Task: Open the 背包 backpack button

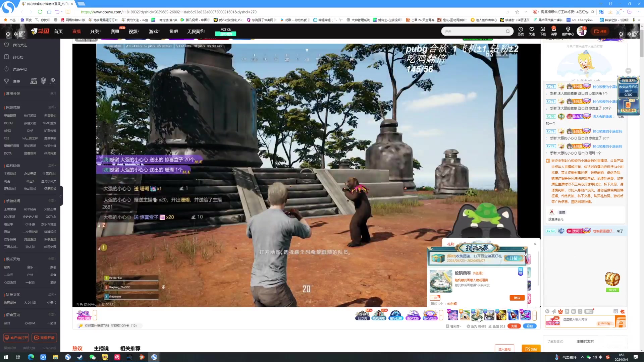Action: pyautogui.click(x=530, y=326)
